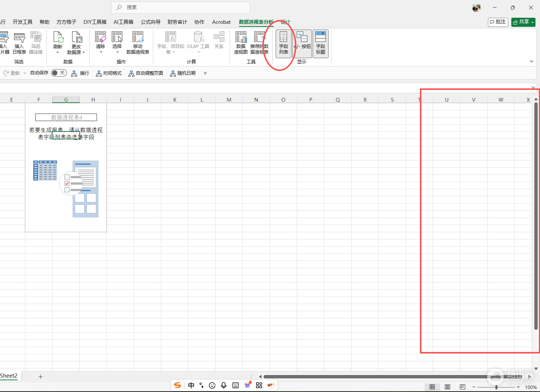Open 数据透视图 pivot chart tool
The image size is (540, 392).
coord(241,43)
